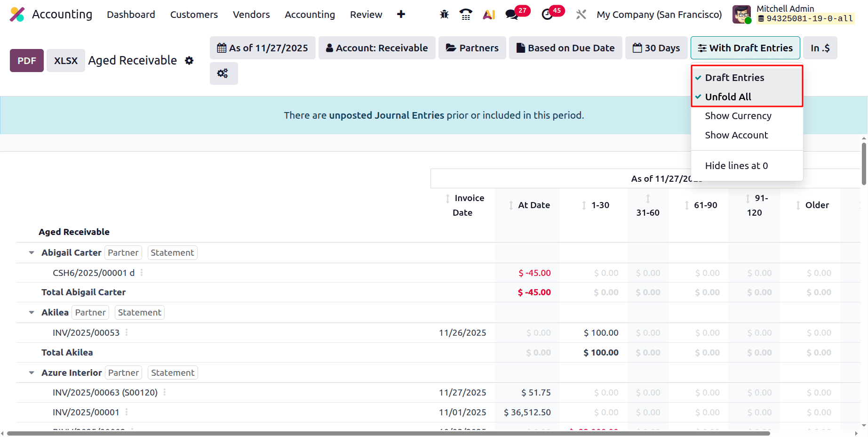Click 11/26/2025 invoice date cell
This screenshot has width=868, height=437.
pyautogui.click(x=462, y=333)
